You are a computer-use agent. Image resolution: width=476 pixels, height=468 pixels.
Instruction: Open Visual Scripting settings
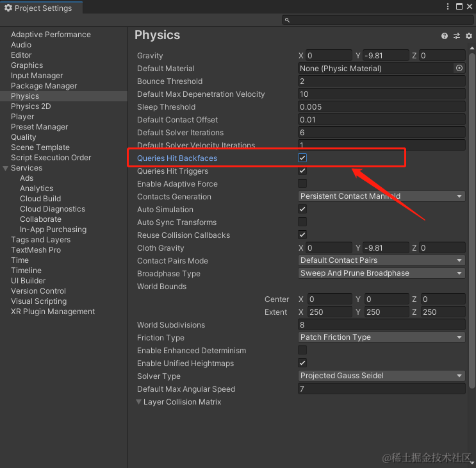(38, 301)
